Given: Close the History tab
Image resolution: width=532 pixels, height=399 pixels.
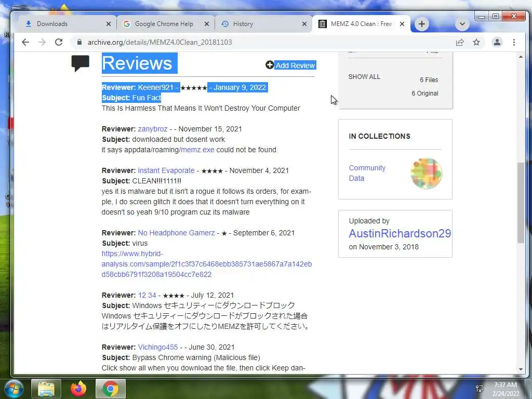Looking at the screenshot, I should pyautogui.click(x=304, y=24).
